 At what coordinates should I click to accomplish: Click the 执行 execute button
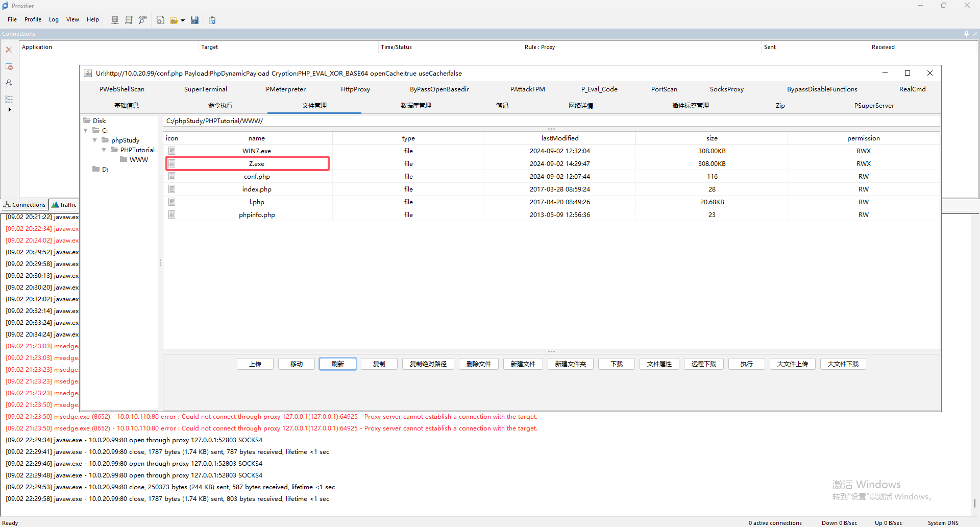click(x=747, y=364)
